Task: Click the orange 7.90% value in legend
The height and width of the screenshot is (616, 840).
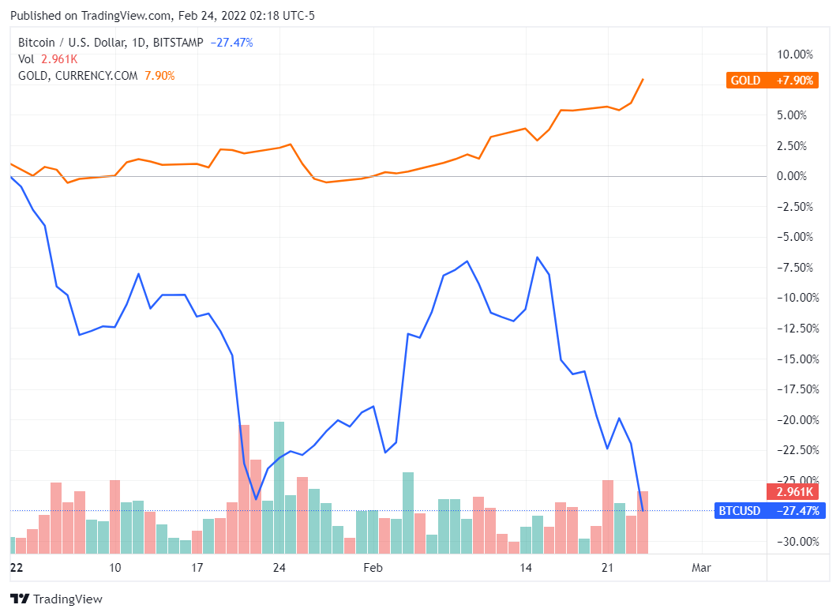Action: pyautogui.click(x=159, y=76)
